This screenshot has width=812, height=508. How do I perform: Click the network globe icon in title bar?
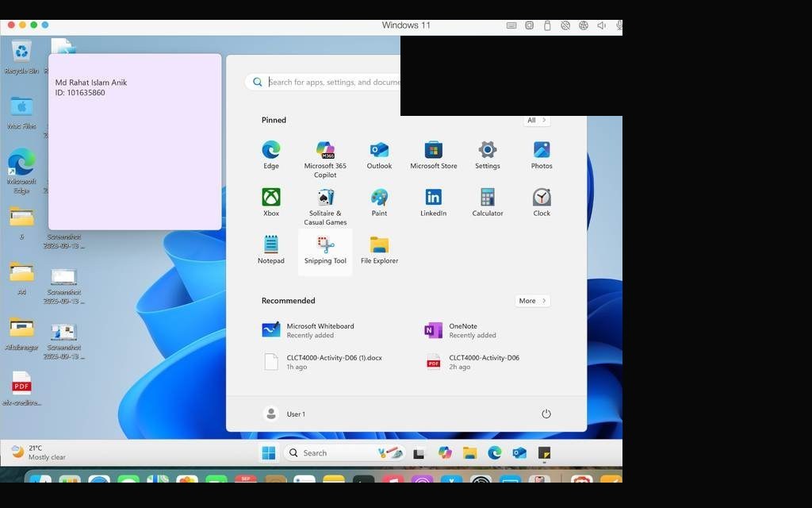tap(583, 25)
